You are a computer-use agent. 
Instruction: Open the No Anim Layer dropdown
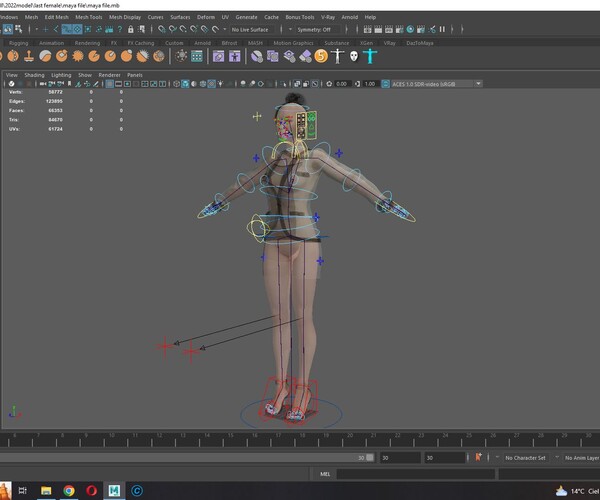click(581, 458)
